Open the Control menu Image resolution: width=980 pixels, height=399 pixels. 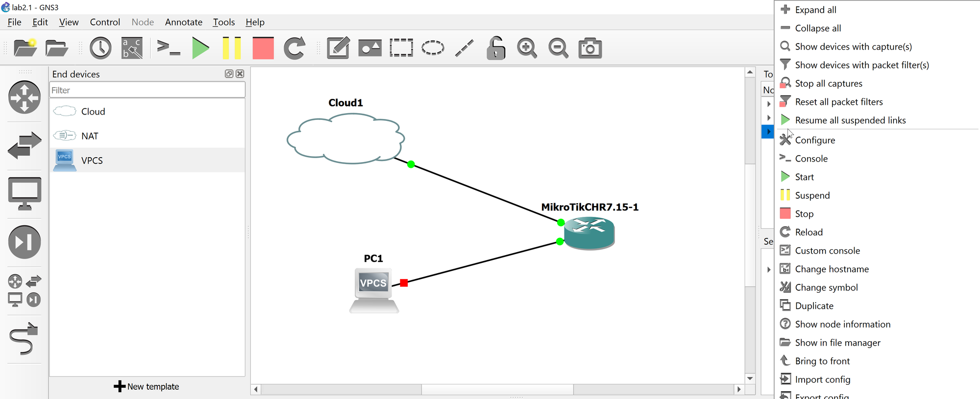105,22
